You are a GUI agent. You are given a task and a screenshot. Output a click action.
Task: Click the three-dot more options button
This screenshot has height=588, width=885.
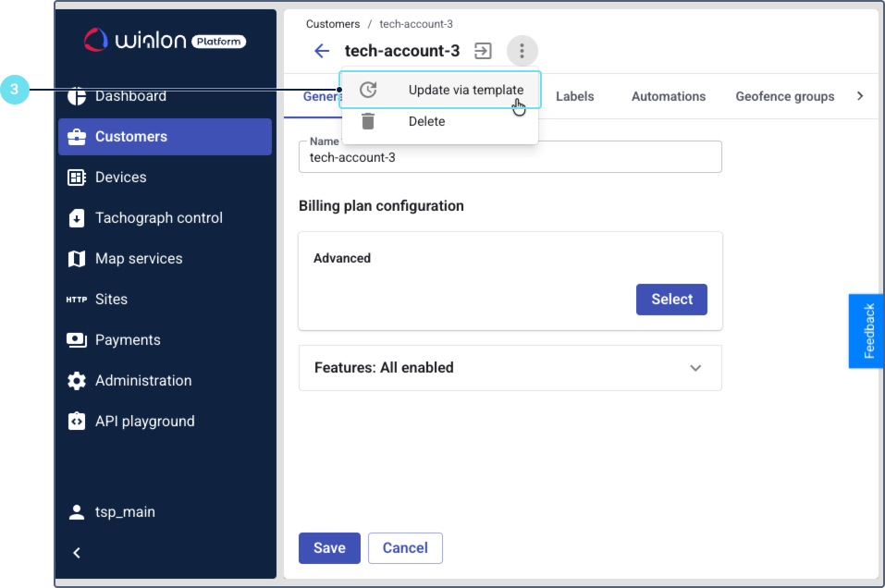[522, 51]
